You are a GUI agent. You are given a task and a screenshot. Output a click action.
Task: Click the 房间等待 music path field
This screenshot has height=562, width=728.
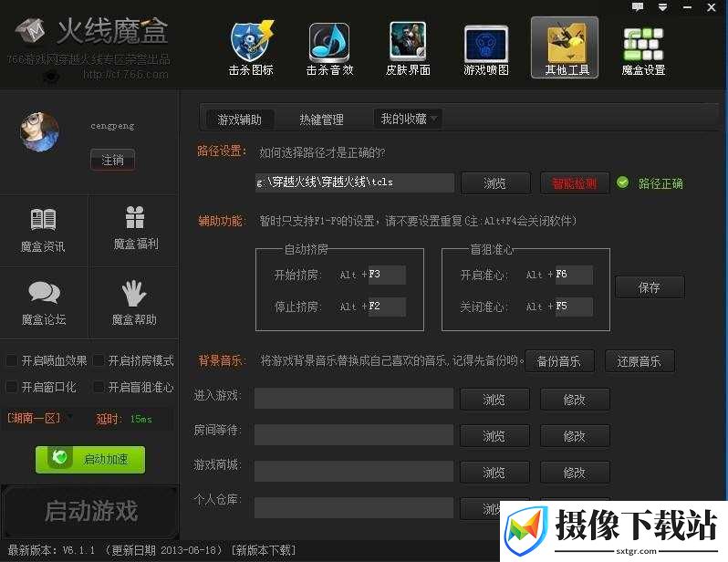pos(354,435)
